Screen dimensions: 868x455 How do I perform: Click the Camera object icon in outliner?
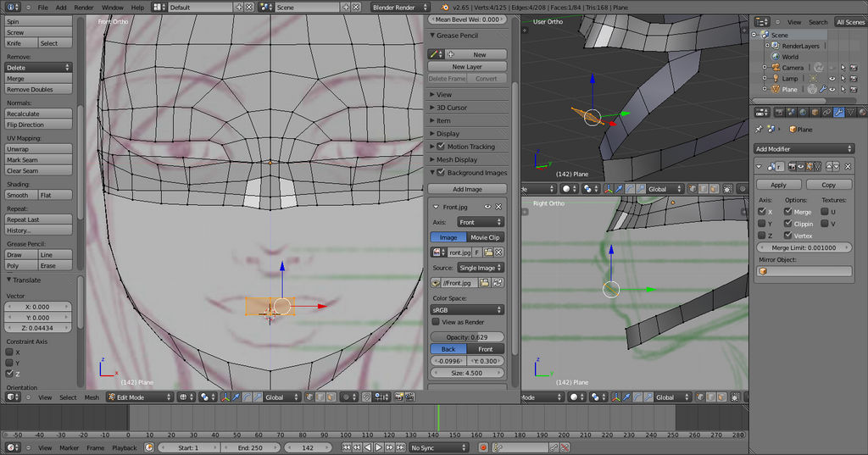click(774, 68)
